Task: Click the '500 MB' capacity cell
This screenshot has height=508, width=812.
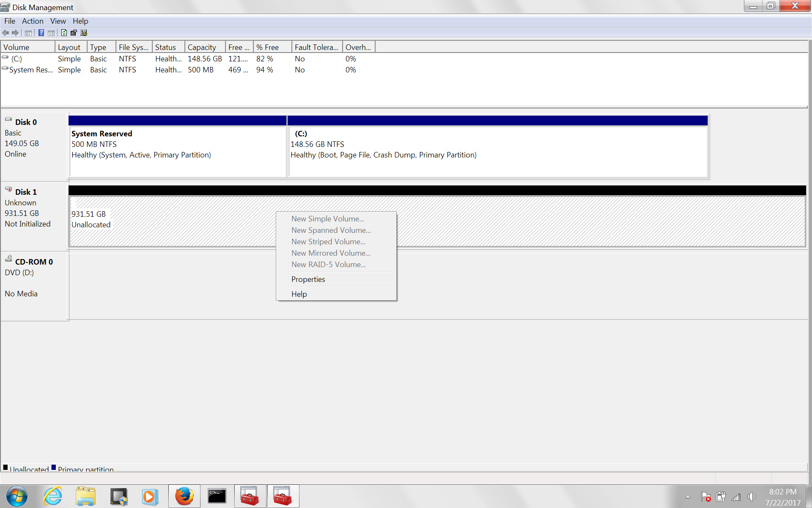Action: (x=200, y=70)
